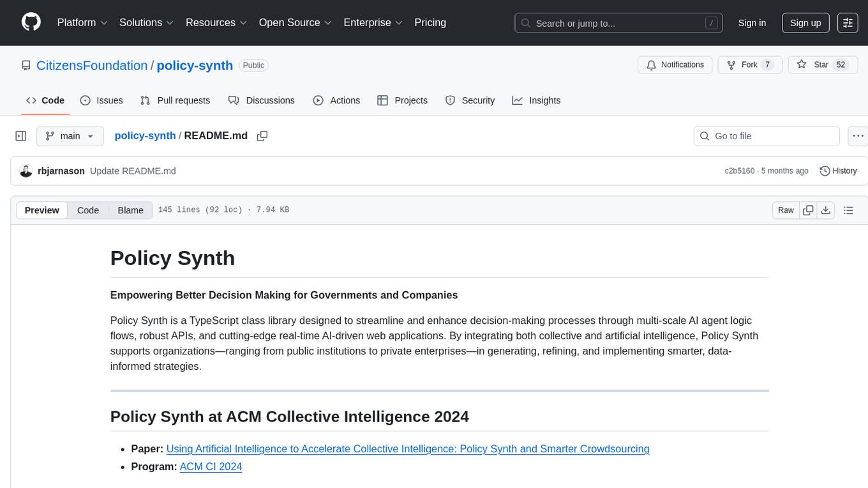This screenshot has height=488, width=868.
Task: Switch to the Preview view
Action: (x=42, y=210)
